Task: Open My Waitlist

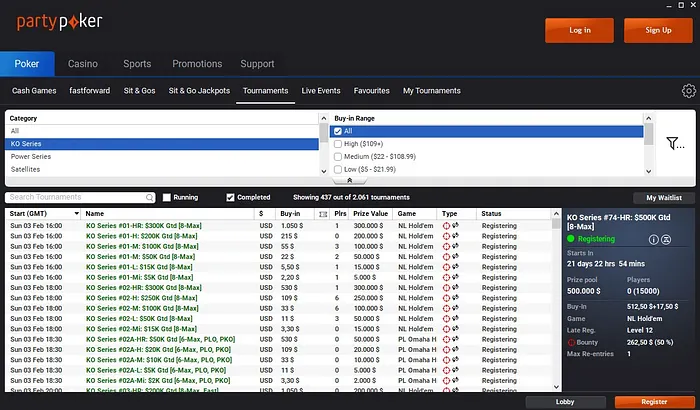Action: (x=664, y=198)
